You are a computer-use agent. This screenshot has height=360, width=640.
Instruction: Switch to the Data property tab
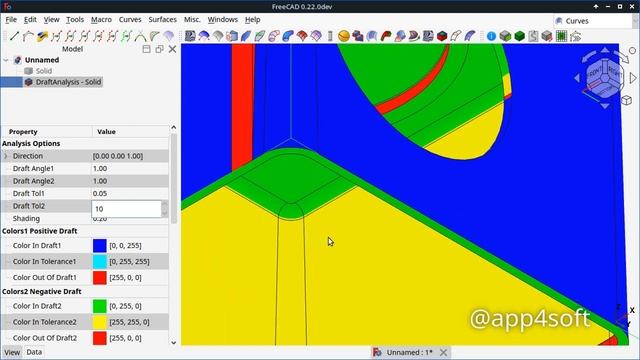[x=34, y=352]
